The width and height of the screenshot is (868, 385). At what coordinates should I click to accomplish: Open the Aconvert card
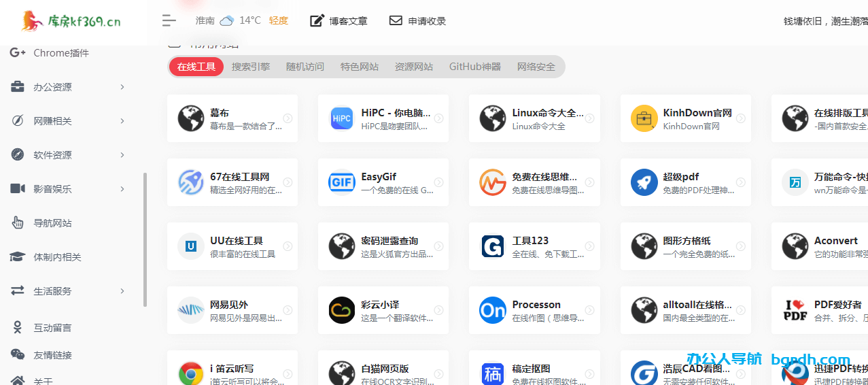[820, 246]
